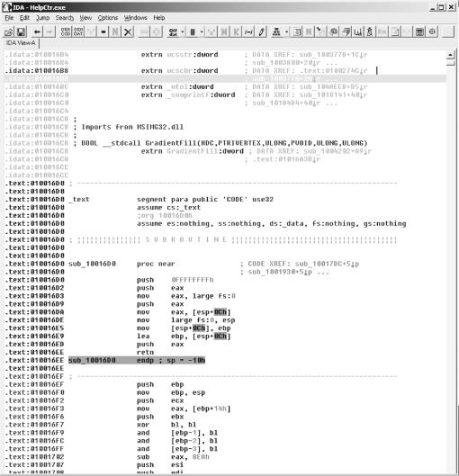Click the diagonal arrow cross-reference icon
Screen dimensions: 459x476
click(320, 31)
